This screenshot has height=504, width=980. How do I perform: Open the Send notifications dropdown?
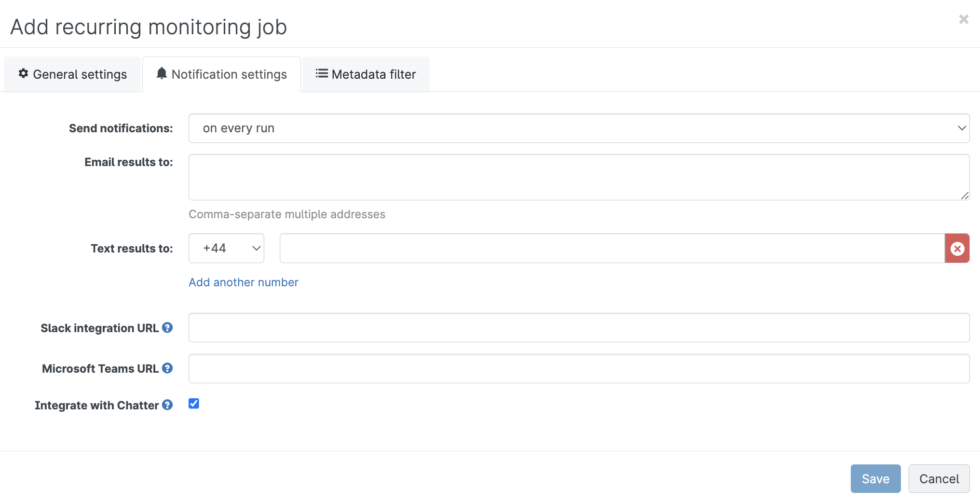click(579, 128)
